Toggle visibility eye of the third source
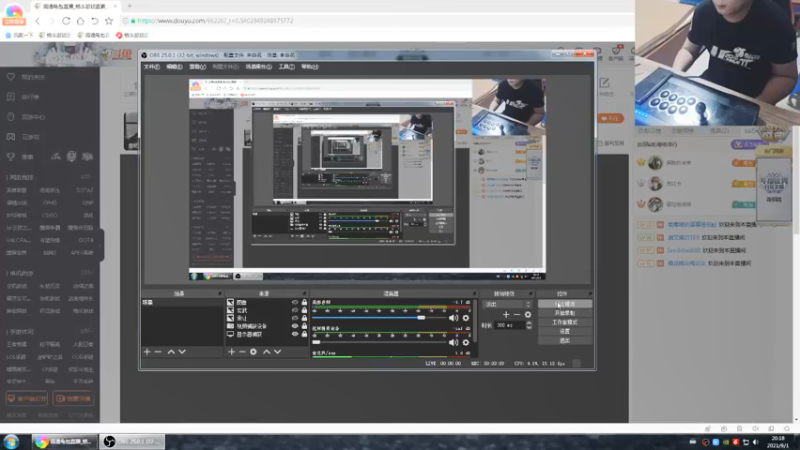The image size is (800, 450). tap(295, 318)
